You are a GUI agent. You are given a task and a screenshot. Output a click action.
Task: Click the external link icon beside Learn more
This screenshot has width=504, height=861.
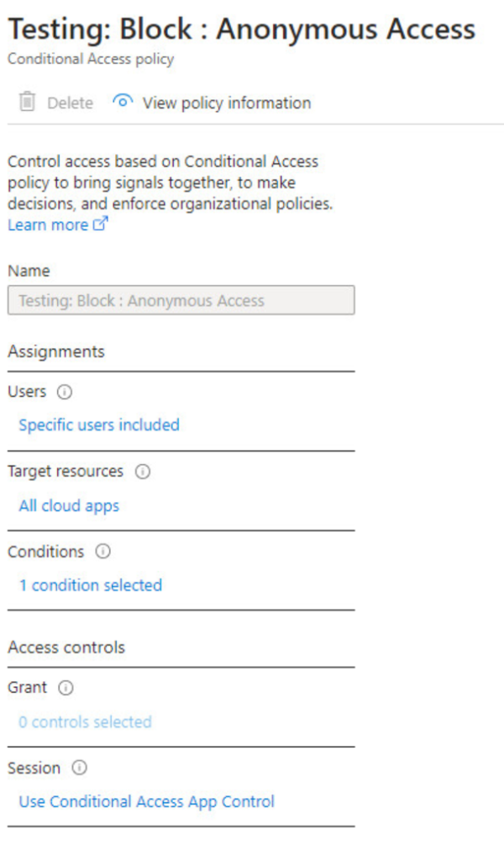click(x=101, y=224)
